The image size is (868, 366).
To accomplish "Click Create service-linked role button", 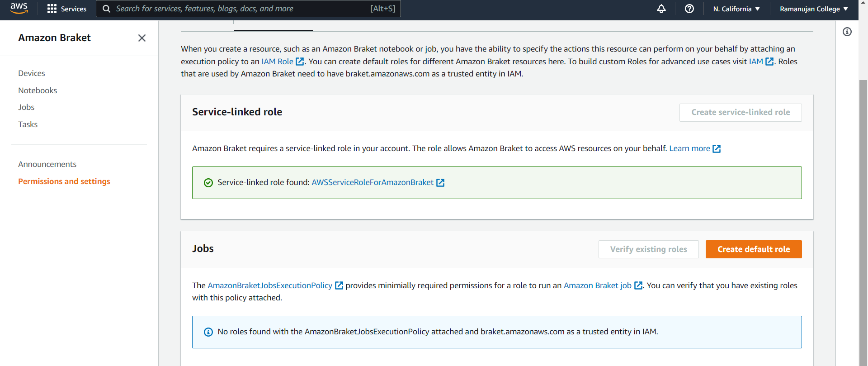I will (741, 113).
